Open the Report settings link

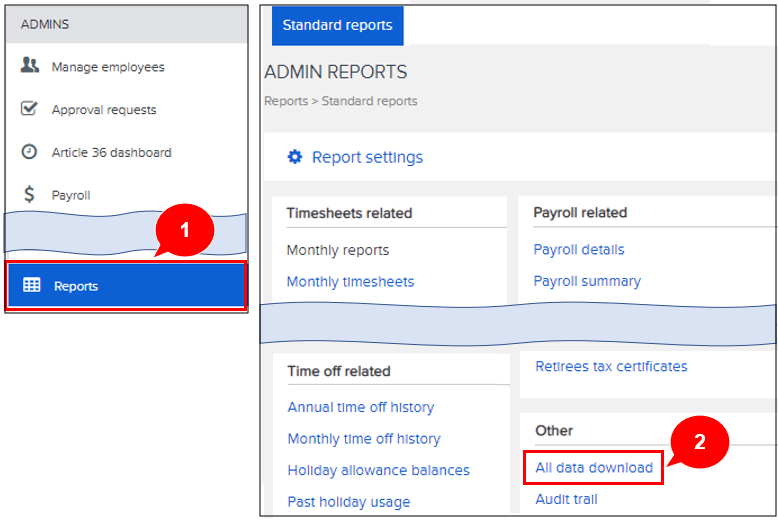pos(367,157)
